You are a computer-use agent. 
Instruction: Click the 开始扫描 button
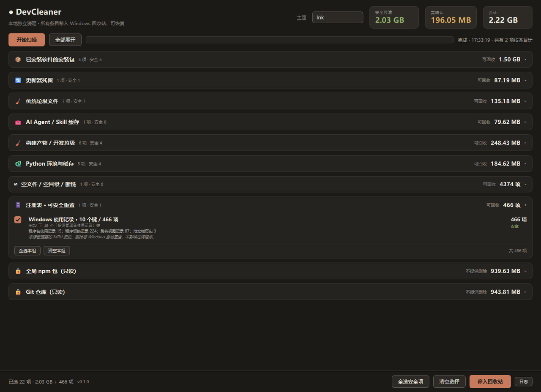pyautogui.click(x=27, y=40)
